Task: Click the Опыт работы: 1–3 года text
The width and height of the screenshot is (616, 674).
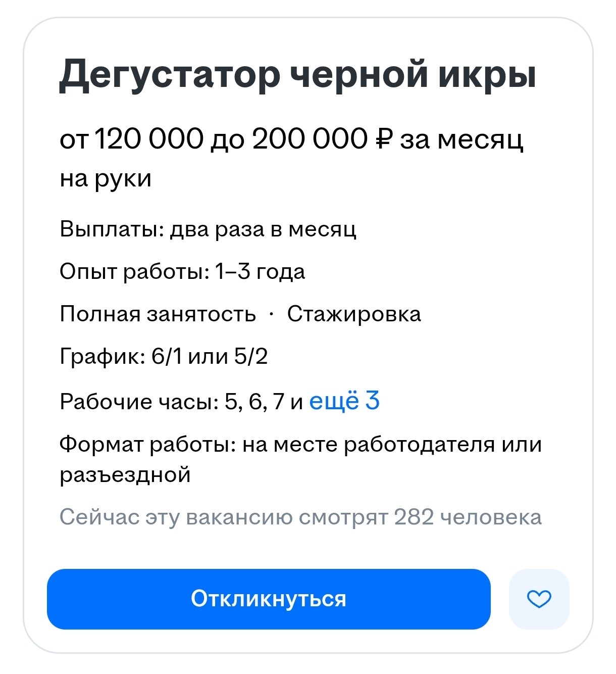Action: (x=182, y=272)
